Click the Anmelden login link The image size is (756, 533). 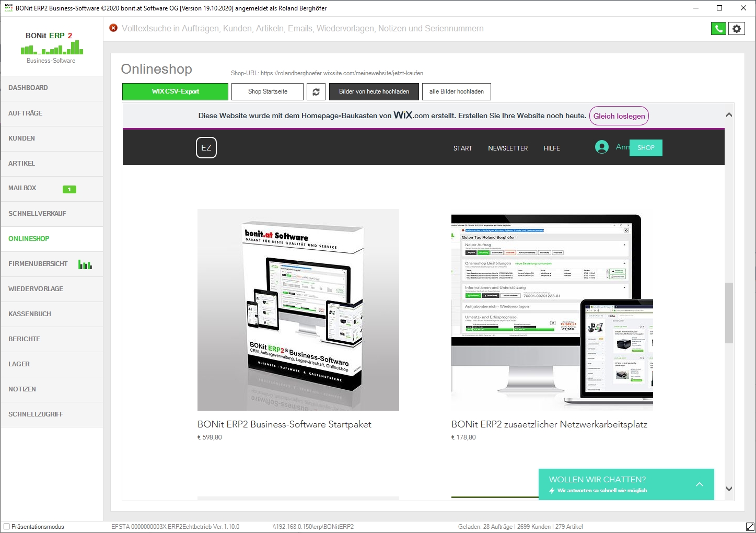click(x=622, y=147)
